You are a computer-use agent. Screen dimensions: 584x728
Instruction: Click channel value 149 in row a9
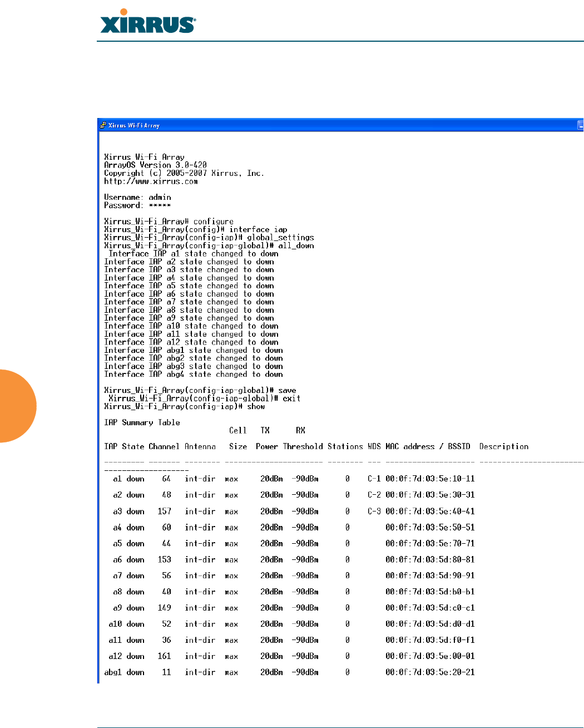(164, 608)
